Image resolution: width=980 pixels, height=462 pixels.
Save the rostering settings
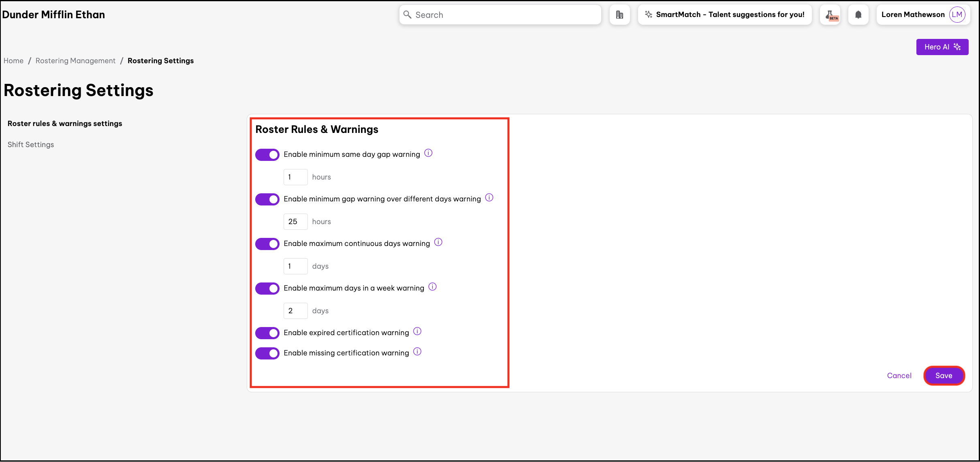tap(944, 376)
